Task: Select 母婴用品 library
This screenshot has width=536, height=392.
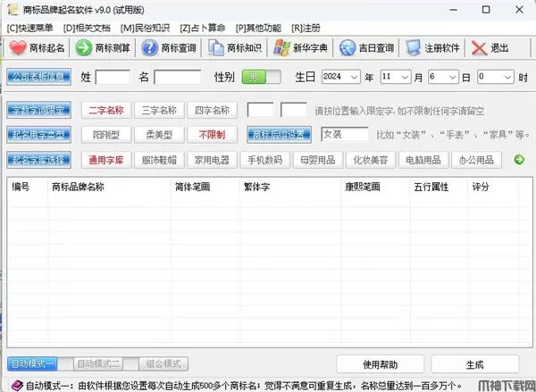Action: 318,160
